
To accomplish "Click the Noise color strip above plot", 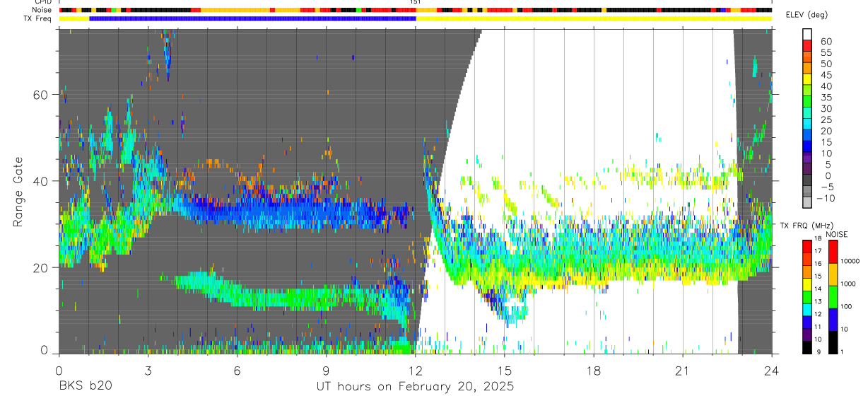I will click(416, 10).
